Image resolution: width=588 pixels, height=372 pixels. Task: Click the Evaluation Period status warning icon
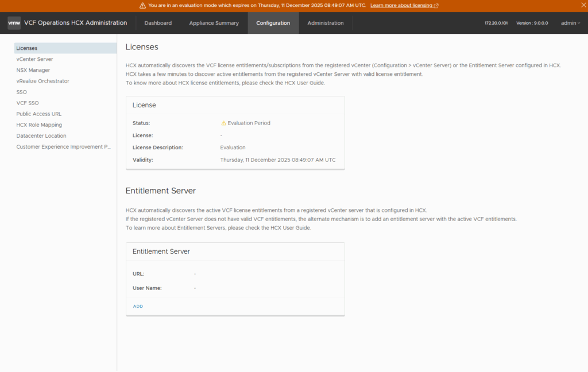pyautogui.click(x=223, y=123)
